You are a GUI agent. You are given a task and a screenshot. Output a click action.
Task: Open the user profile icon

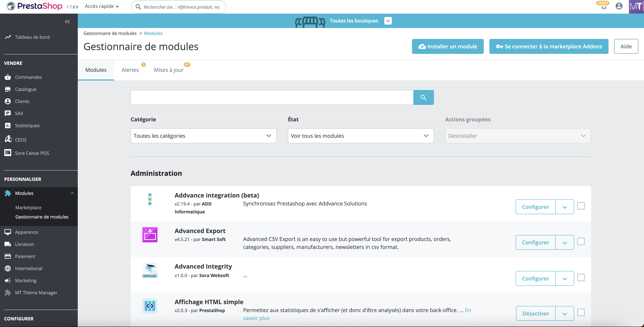[619, 6]
